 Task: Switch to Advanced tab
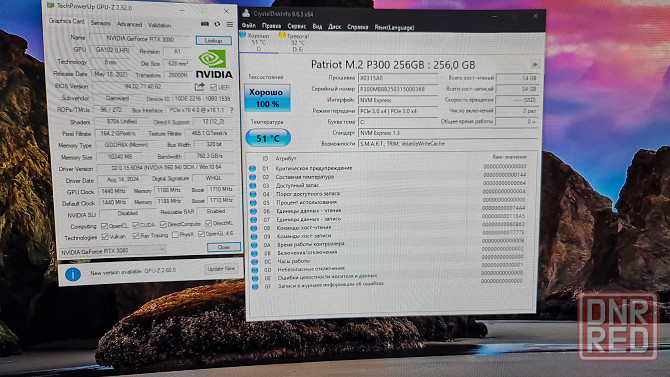[129, 24]
